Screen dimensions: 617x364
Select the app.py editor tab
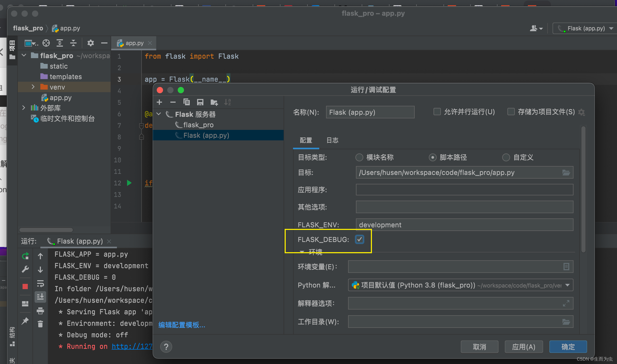[134, 43]
